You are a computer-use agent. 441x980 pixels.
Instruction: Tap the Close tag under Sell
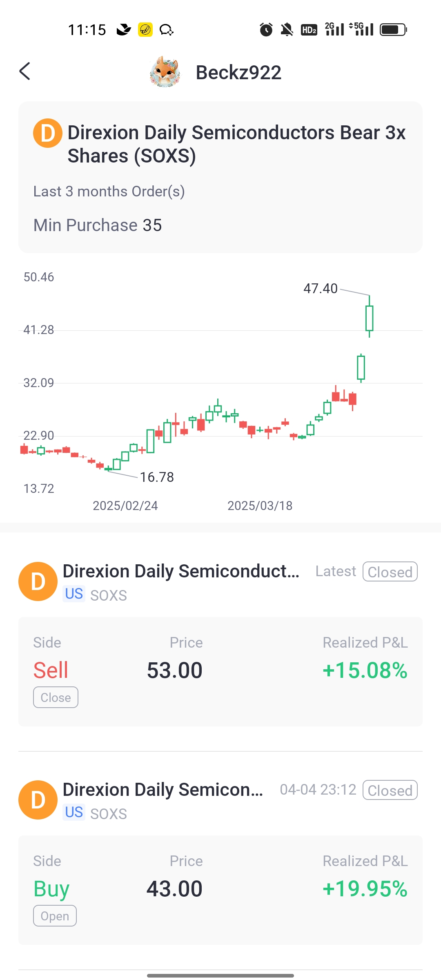(x=56, y=697)
